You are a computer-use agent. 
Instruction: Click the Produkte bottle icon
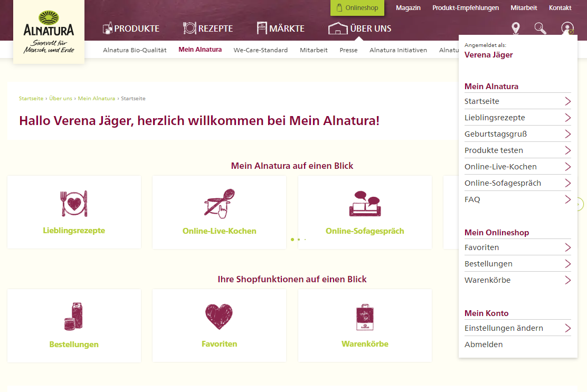pyautogui.click(x=108, y=28)
